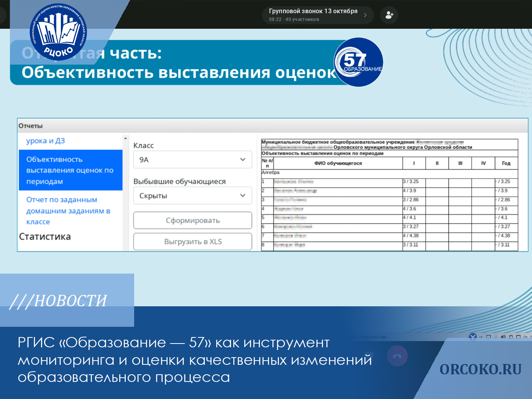Open Отчет по заданным домашним заданиям

coord(68,211)
